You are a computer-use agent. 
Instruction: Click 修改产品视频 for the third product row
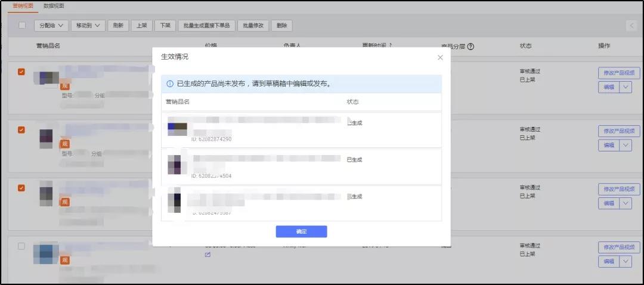tap(619, 189)
